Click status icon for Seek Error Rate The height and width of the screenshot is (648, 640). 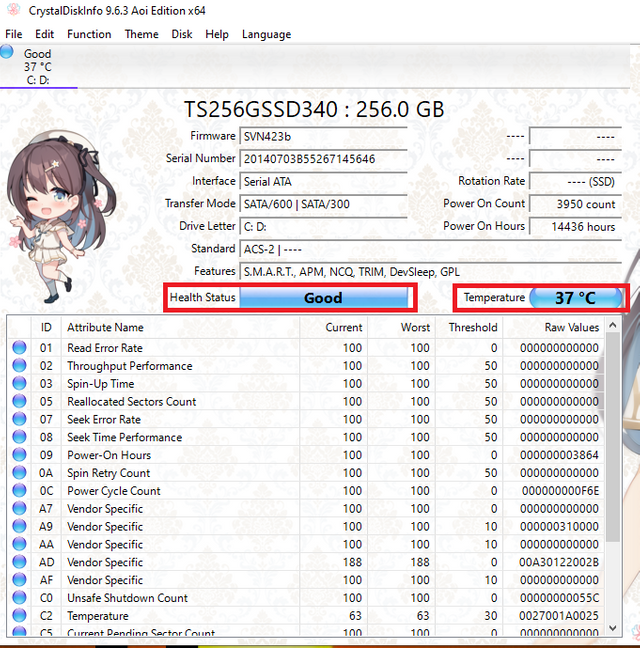tap(19, 419)
